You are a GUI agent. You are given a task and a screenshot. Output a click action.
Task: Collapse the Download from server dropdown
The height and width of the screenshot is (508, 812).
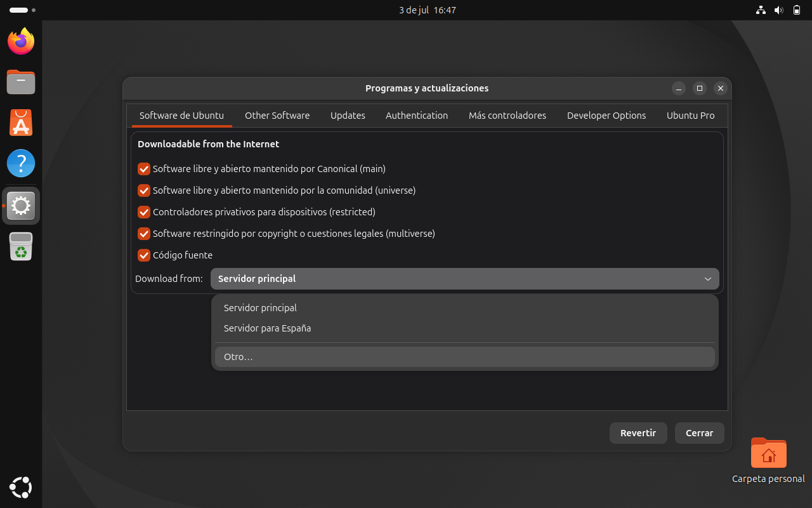pyautogui.click(x=465, y=279)
